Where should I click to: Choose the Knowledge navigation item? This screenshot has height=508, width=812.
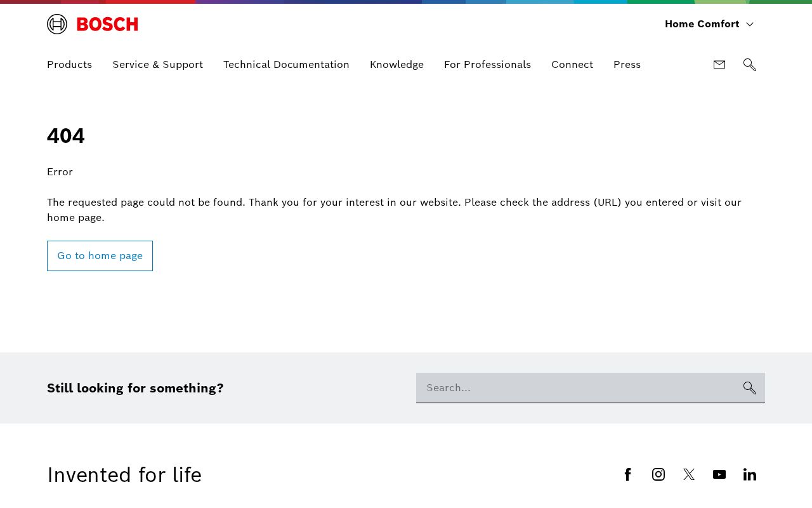pyautogui.click(x=396, y=65)
